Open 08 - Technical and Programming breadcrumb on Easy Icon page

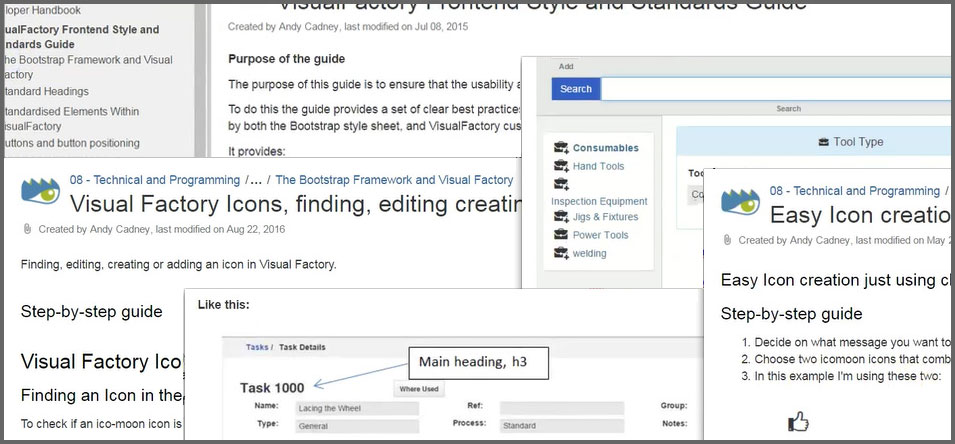coord(855,191)
